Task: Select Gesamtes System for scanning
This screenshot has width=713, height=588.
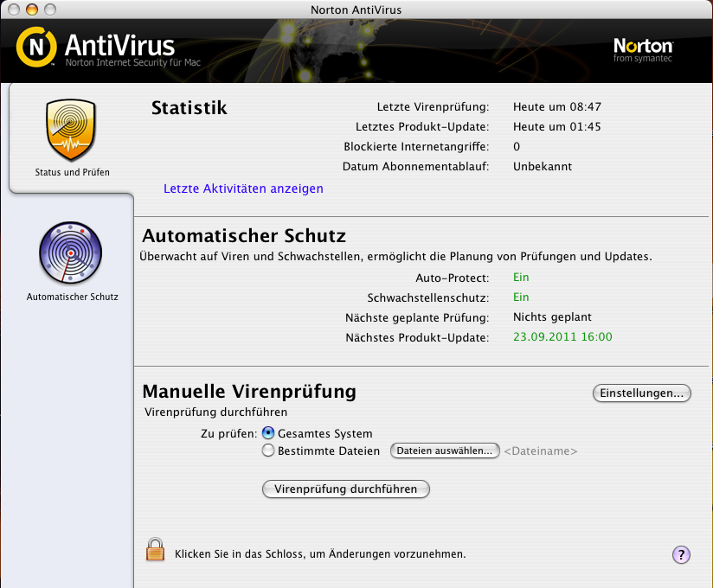Action: click(269, 433)
